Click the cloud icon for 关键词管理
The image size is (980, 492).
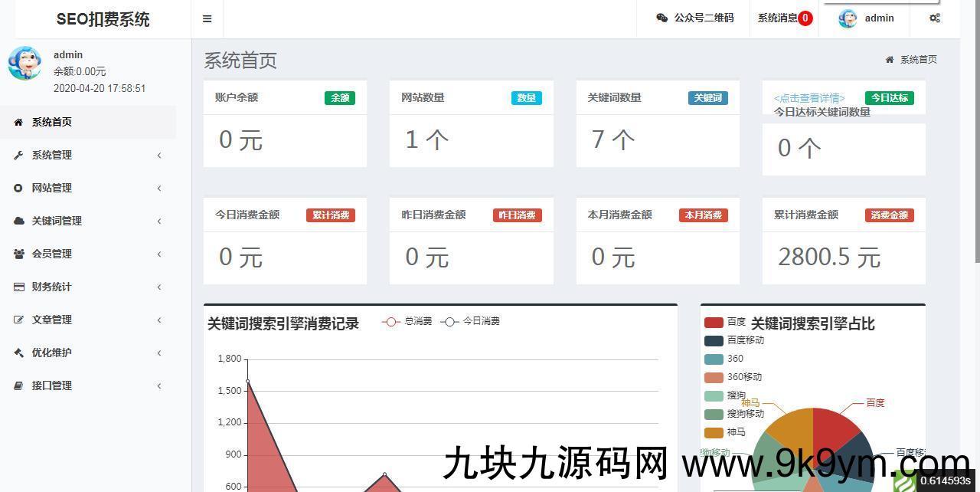click(19, 221)
